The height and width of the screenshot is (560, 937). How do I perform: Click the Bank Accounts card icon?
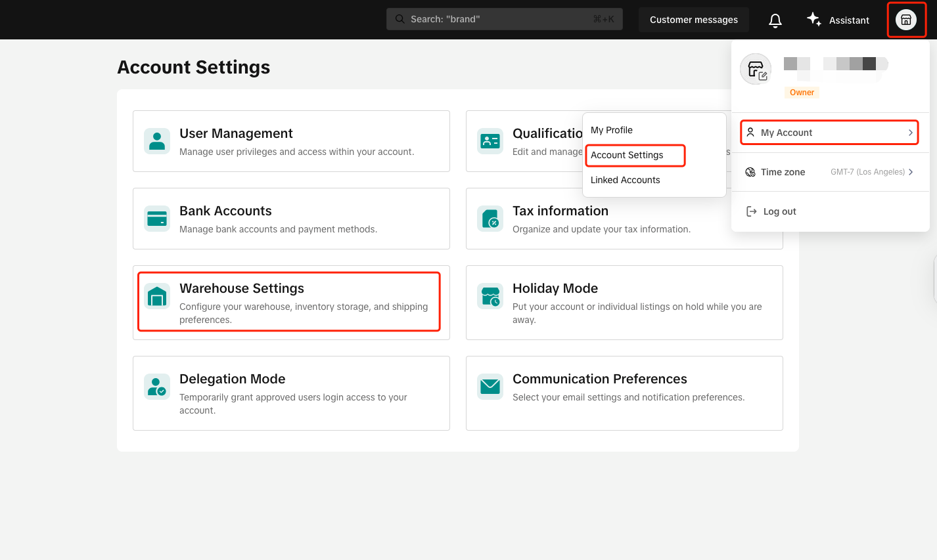tap(157, 219)
